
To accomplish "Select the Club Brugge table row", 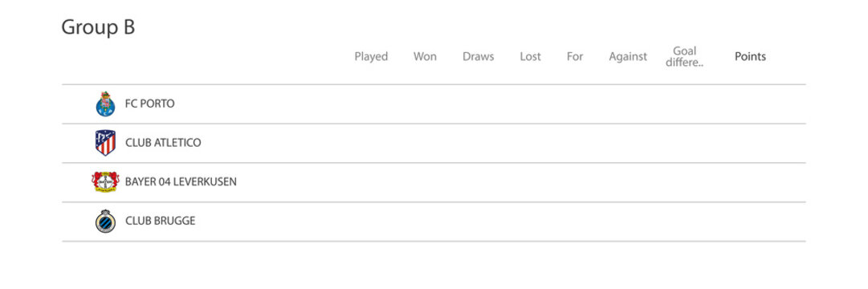I will click(x=434, y=222).
